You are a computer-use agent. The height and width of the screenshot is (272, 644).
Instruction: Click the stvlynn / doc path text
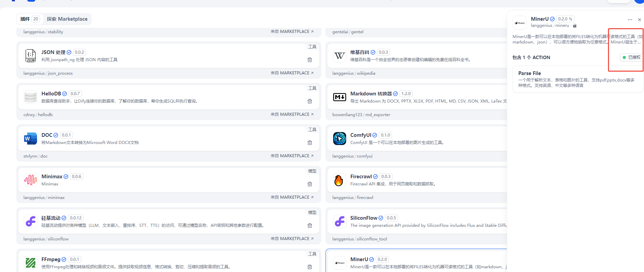coord(35,156)
